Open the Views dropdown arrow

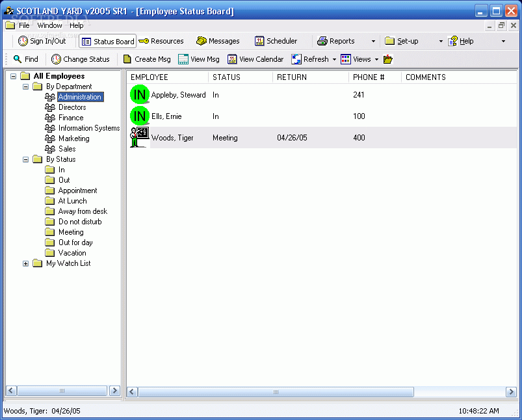point(376,59)
